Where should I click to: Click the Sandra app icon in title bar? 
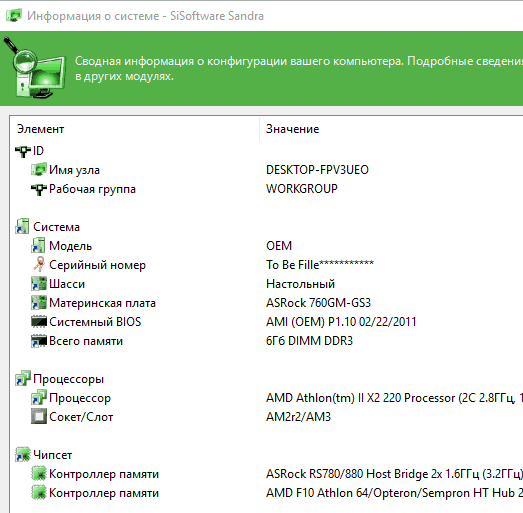click(14, 16)
